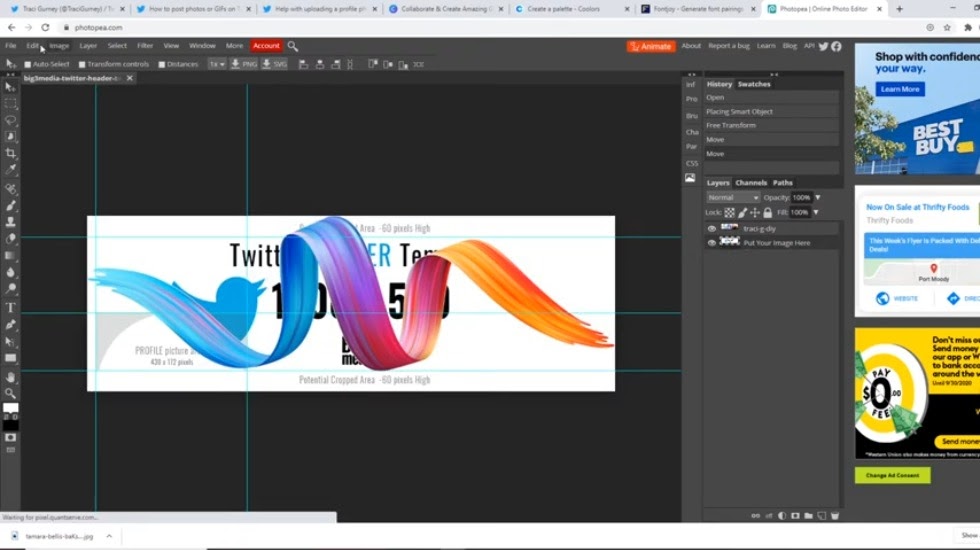The image size is (980, 550).
Task: Select the Eraser tool
Action: click(x=10, y=239)
